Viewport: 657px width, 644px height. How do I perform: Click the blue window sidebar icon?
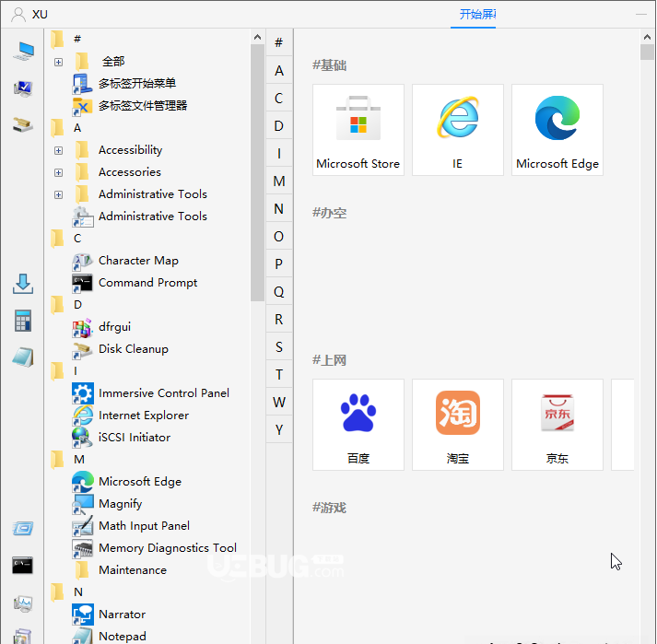tap(23, 529)
